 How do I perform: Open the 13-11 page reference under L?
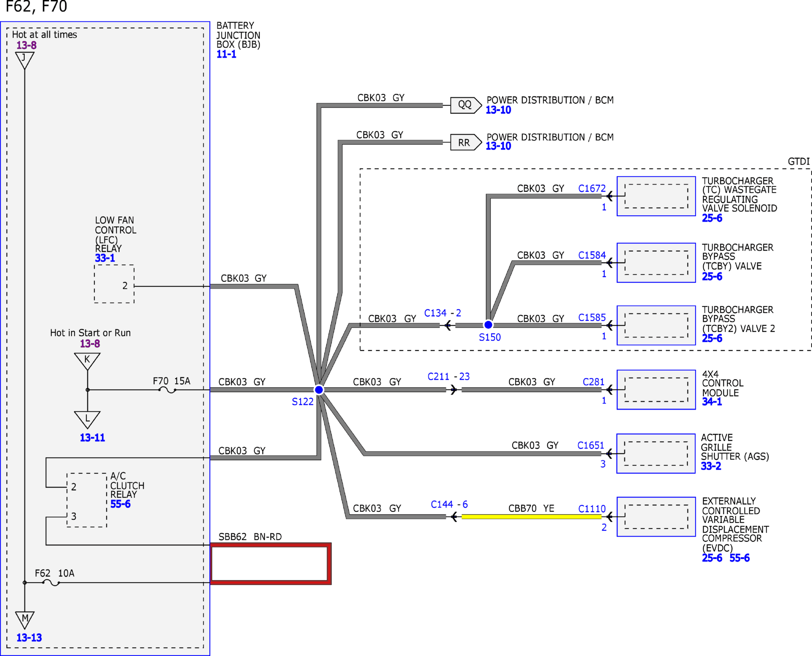pyautogui.click(x=92, y=437)
